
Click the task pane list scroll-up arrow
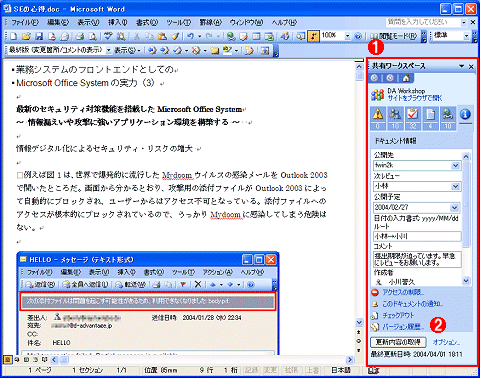click(x=466, y=156)
